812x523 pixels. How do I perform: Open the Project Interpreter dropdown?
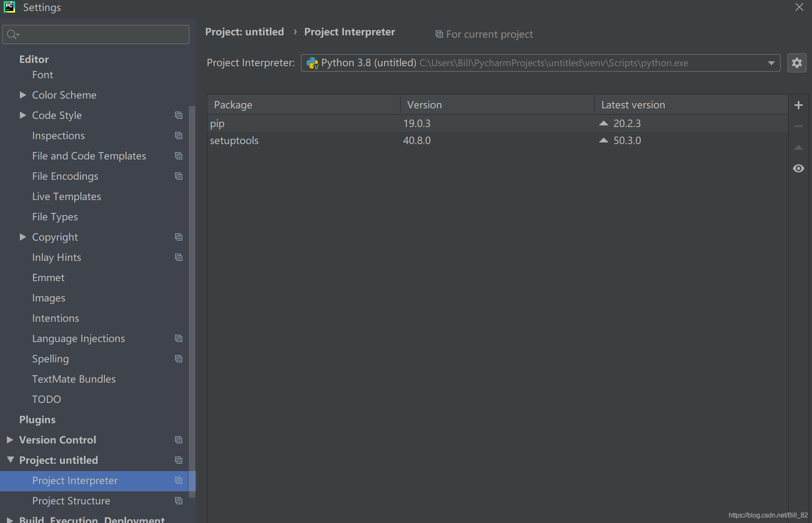click(x=540, y=63)
